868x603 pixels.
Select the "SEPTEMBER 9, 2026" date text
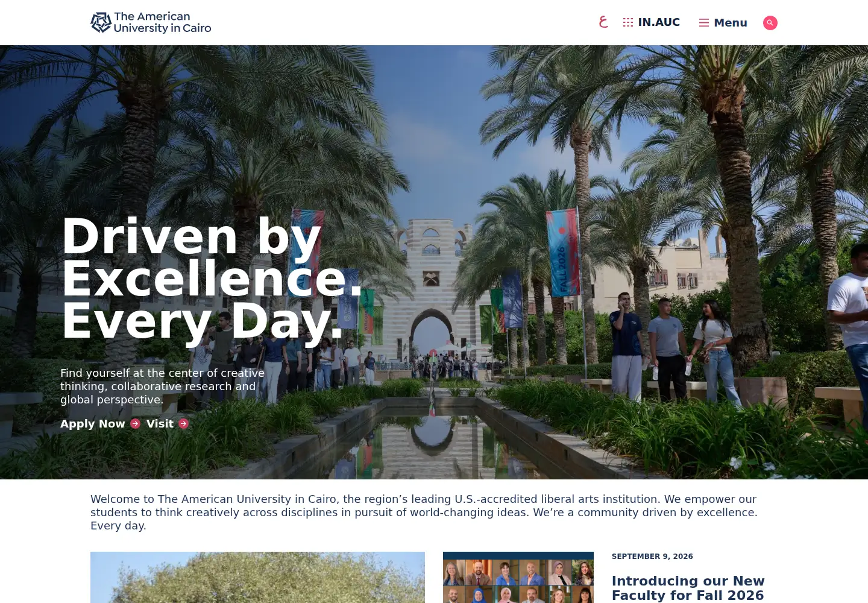[652, 557]
